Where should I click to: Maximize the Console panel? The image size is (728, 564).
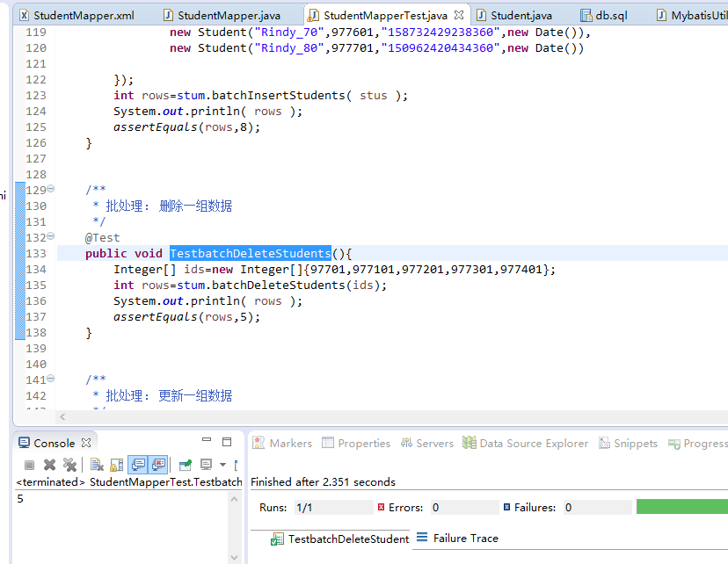click(227, 442)
